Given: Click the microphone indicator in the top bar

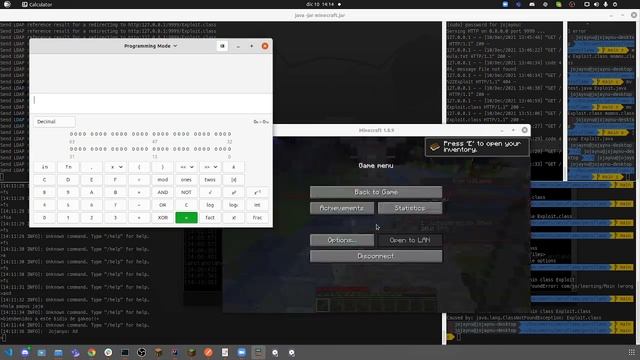Looking at the screenshot, I should point(605,4).
